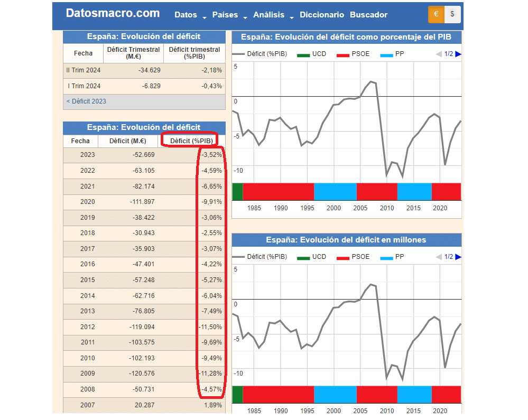Open the Análisis dropdown menu
The image size is (528, 420).
(273, 15)
